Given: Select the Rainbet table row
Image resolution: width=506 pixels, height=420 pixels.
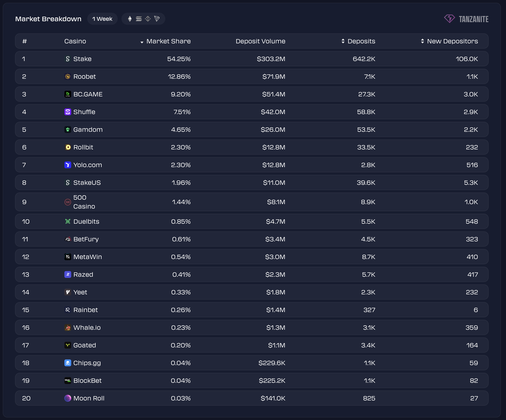Looking at the screenshot, I should (252, 310).
